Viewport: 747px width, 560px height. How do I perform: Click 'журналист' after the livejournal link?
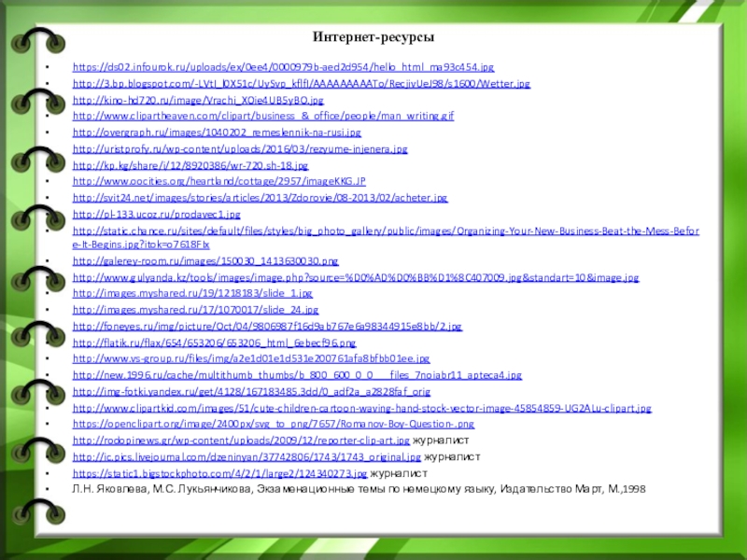point(452,457)
